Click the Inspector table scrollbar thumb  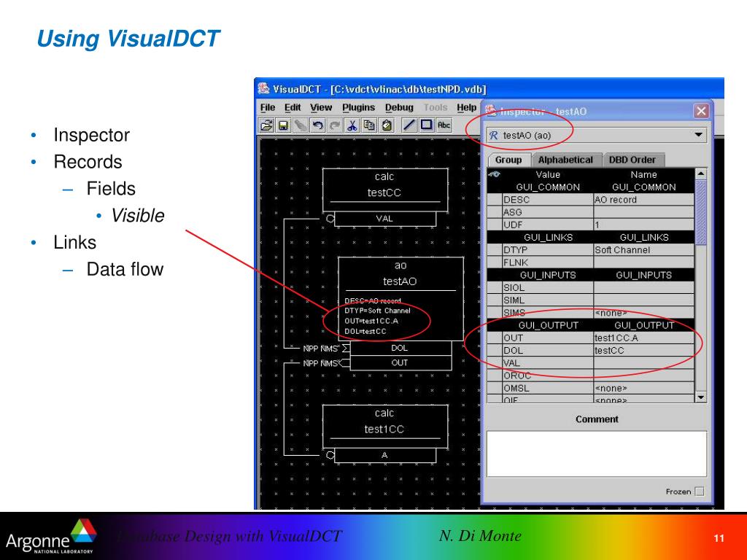(700, 212)
